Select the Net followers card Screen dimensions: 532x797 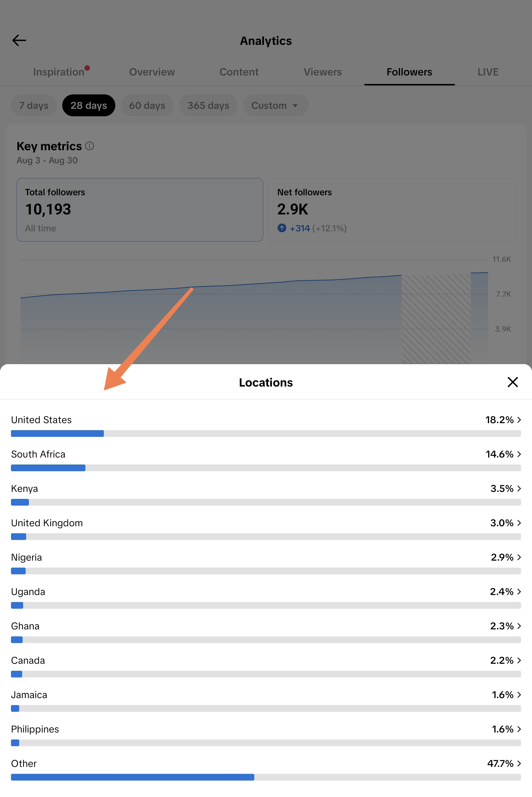click(x=392, y=210)
